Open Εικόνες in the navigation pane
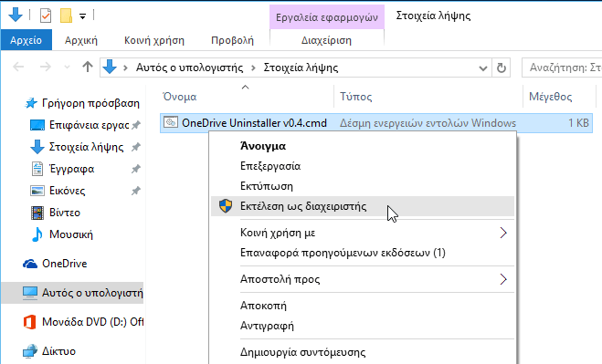602x364 pixels. click(x=68, y=191)
